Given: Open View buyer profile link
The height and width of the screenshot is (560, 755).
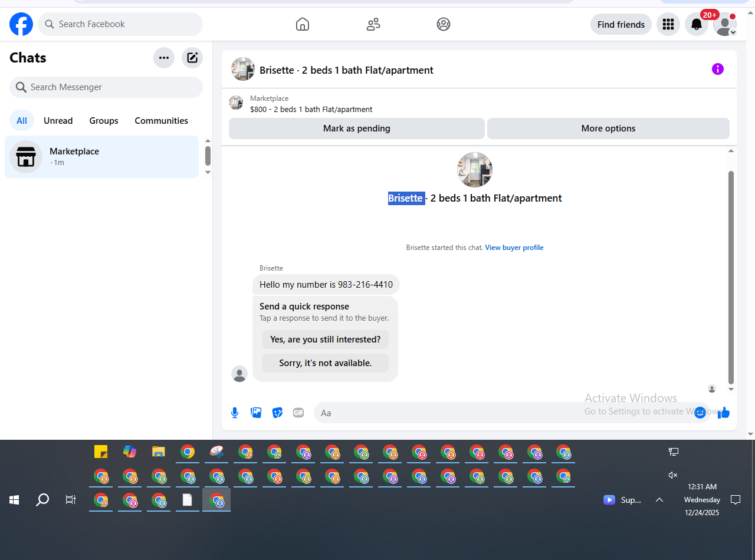Looking at the screenshot, I should point(514,248).
